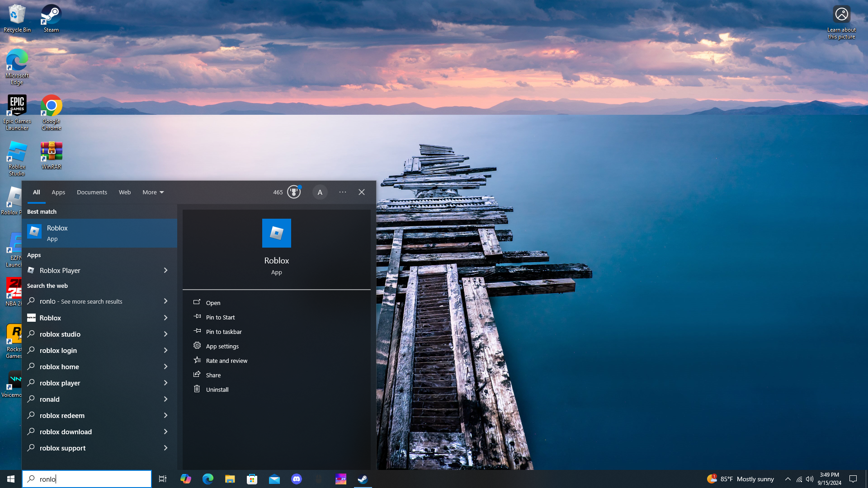The height and width of the screenshot is (488, 868).
Task: Open the search options ellipsis menu
Action: click(x=343, y=192)
